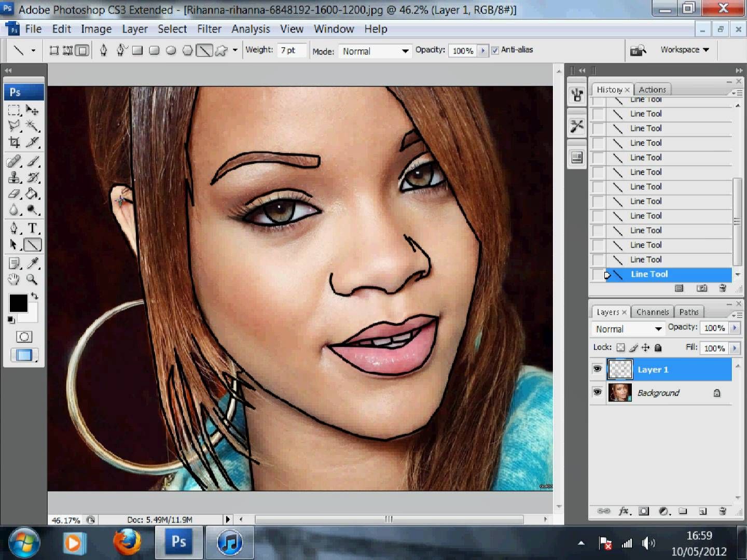
Task: Select the Move tool
Action: click(32, 110)
